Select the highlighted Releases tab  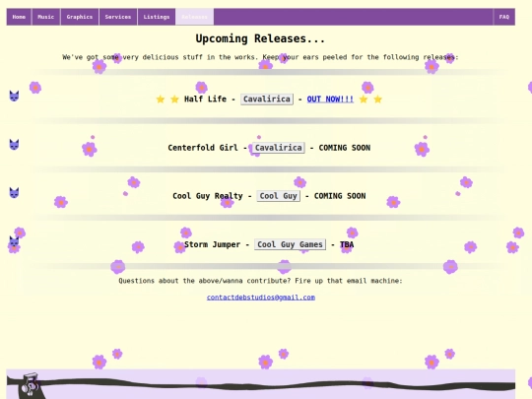coord(194,17)
